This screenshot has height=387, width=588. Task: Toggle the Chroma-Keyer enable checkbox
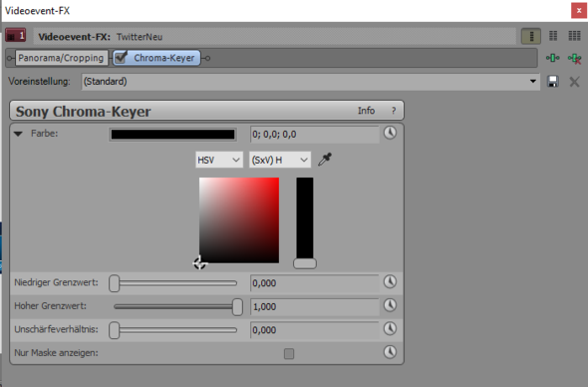[122, 57]
